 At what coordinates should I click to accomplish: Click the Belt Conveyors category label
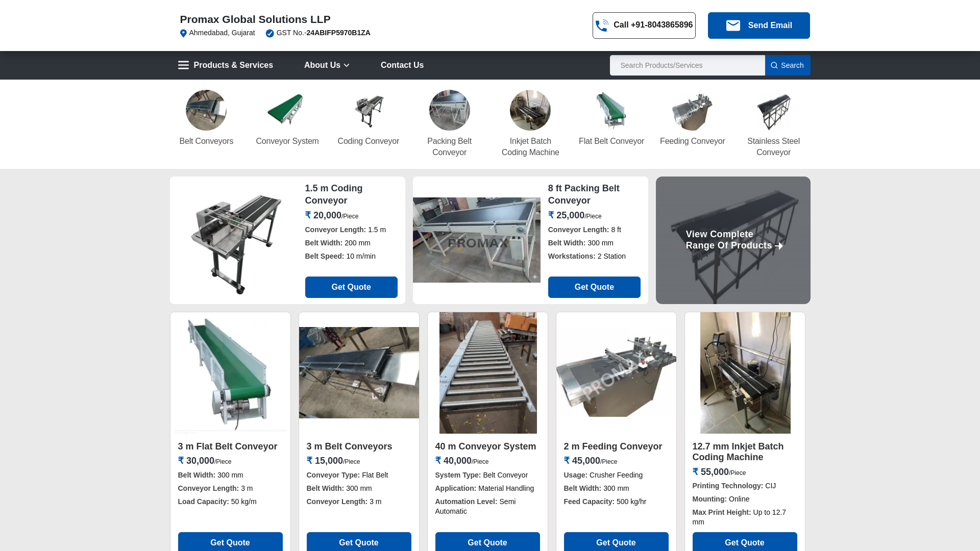pyautogui.click(x=206, y=141)
